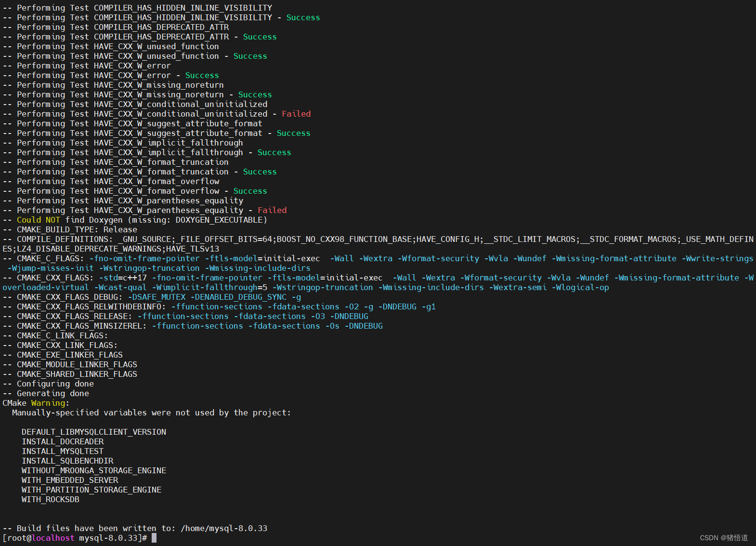Click '-DENABLED_DEBUG_SYNC' in the debug flags

coord(238,297)
